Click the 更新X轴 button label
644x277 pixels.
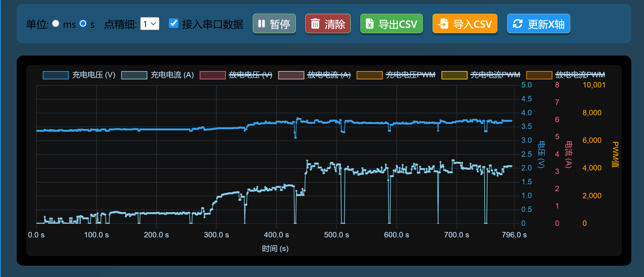546,24
